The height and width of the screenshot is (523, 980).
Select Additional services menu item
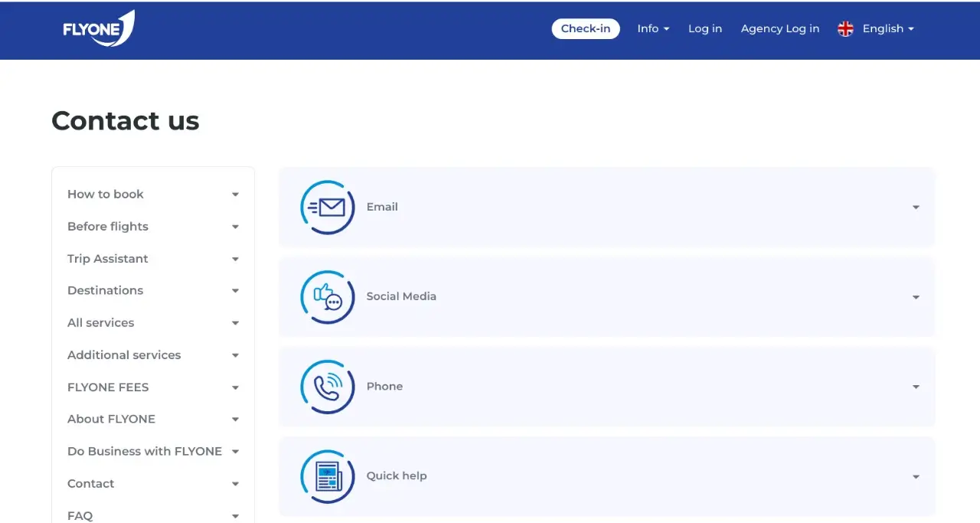coord(124,355)
